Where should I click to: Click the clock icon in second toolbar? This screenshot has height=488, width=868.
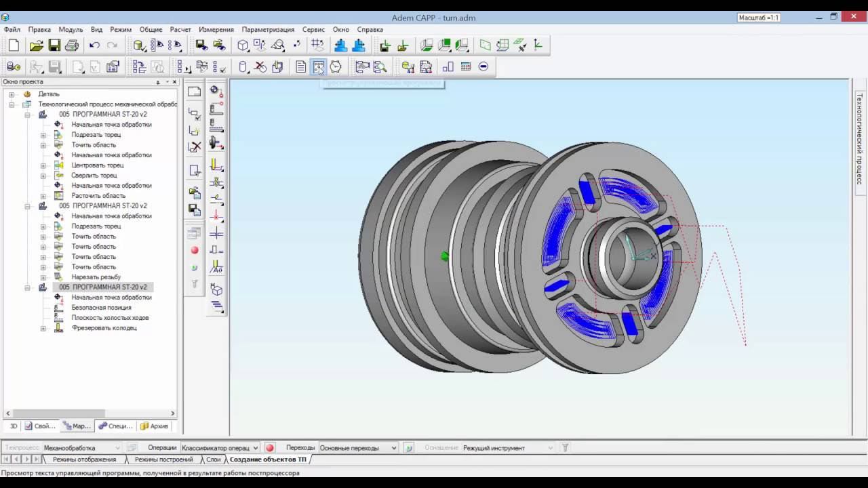[x=336, y=66]
